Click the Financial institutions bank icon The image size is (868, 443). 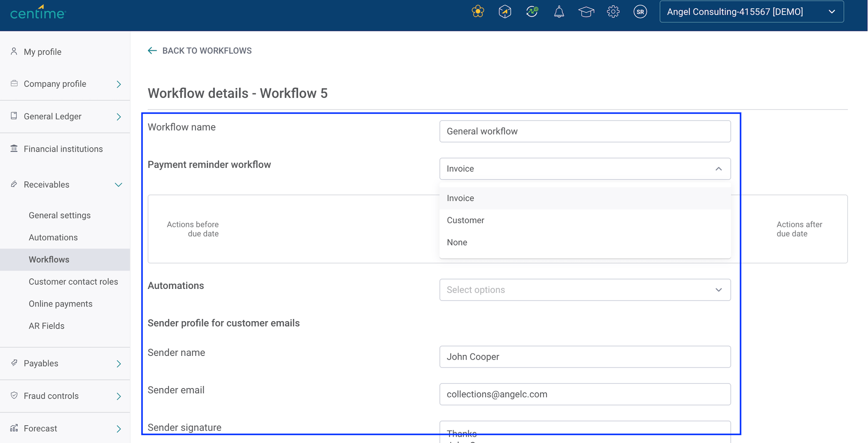[x=13, y=149]
